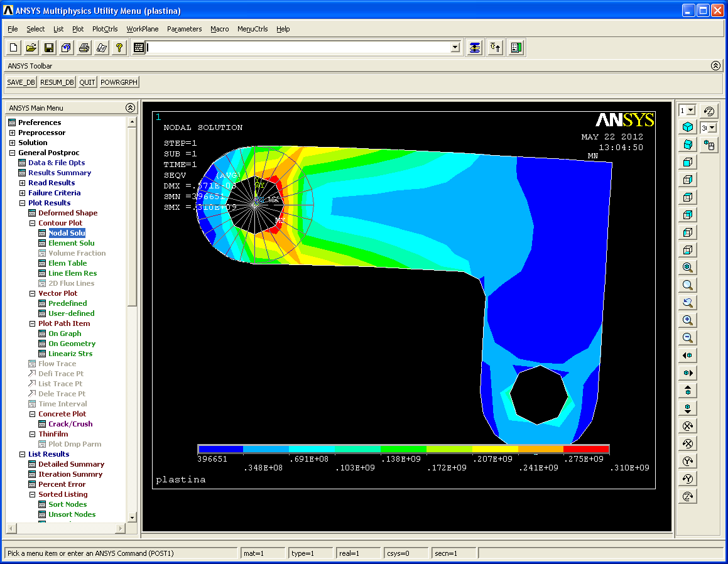Rotate the model about +Y icon
The height and width of the screenshot is (564, 728).
(x=688, y=462)
